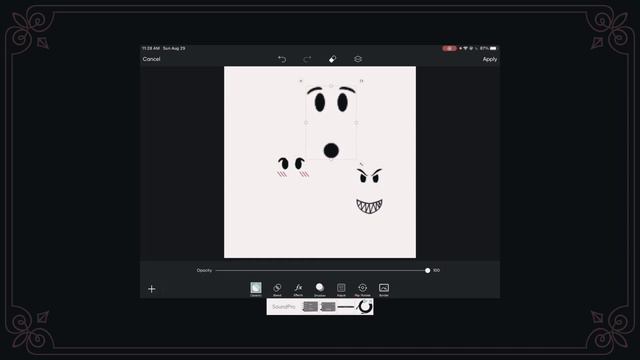Select the eraser tool in top bar
Screen dimensions: 640x360
[x=332, y=59]
